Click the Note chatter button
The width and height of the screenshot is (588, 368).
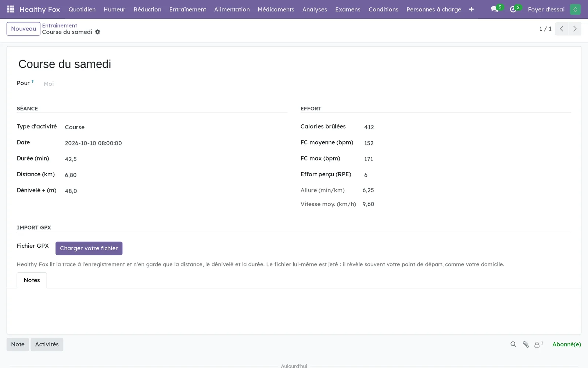click(x=18, y=344)
